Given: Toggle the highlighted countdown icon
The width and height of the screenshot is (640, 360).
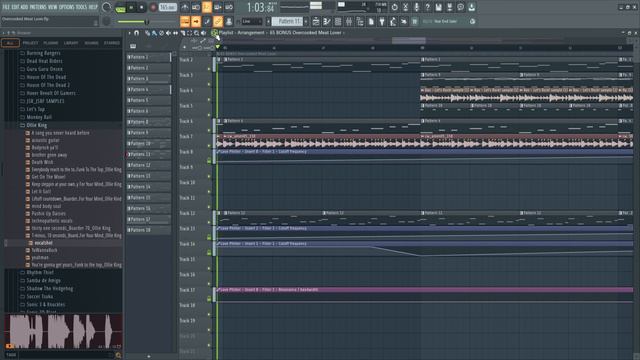Looking at the screenshot, I should [207, 7].
